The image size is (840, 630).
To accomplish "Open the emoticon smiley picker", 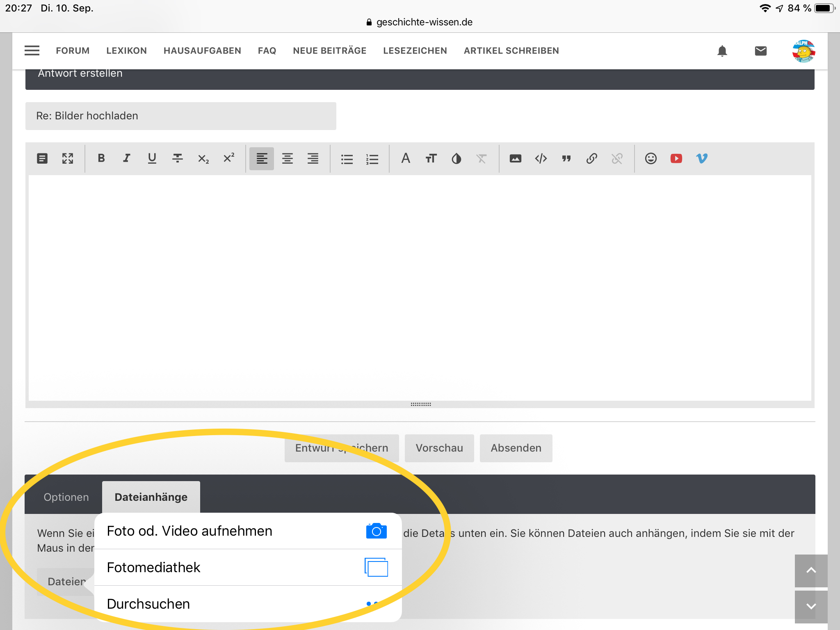I will tap(651, 158).
